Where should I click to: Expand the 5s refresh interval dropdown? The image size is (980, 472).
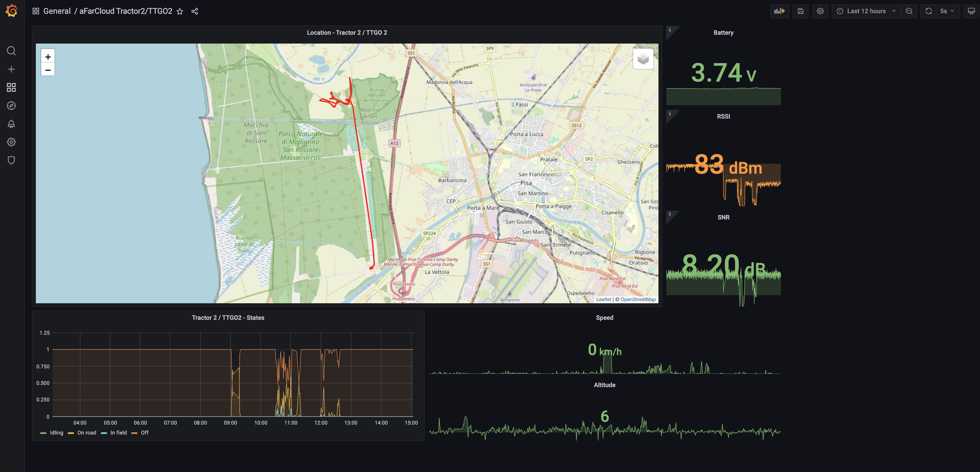947,11
